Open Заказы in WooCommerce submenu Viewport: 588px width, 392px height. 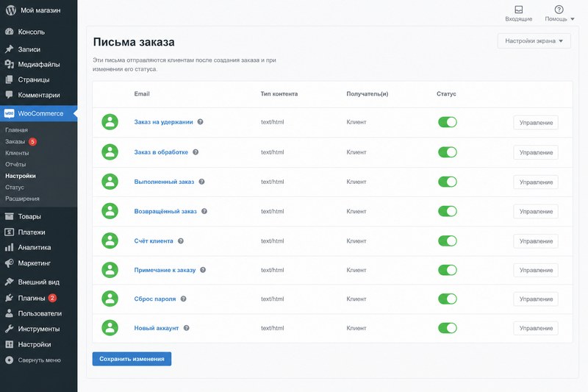click(x=15, y=141)
